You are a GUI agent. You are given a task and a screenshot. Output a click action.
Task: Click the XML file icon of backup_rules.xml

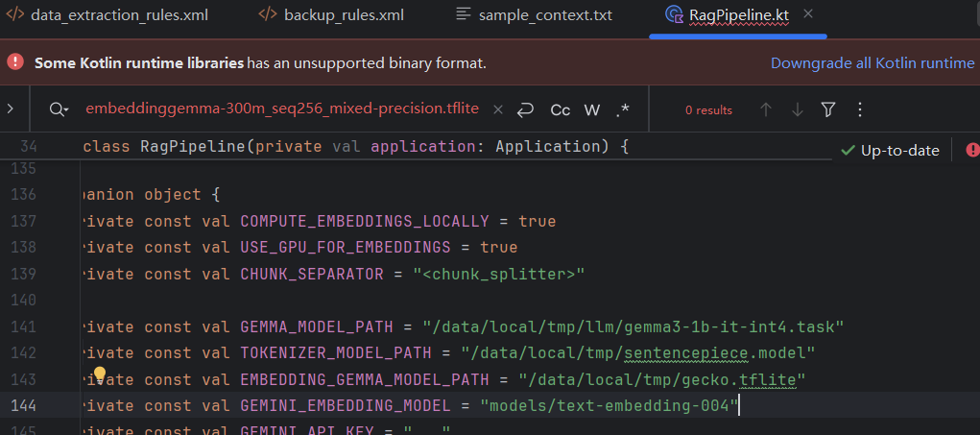coord(268,14)
